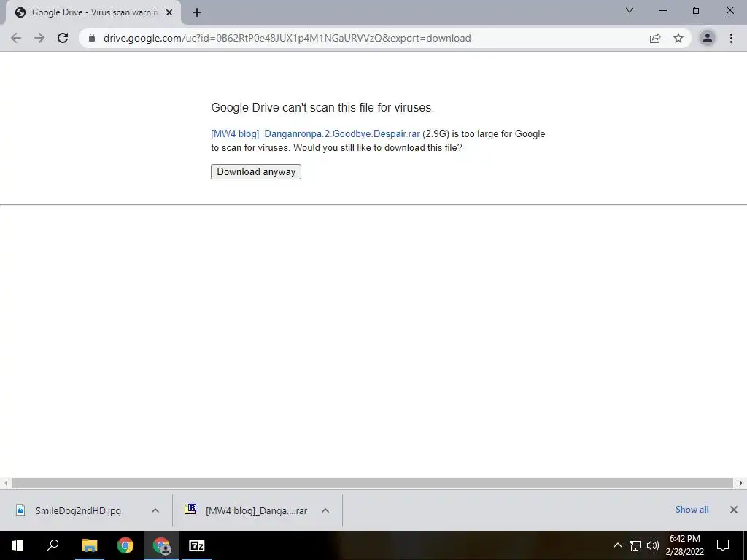The height and width of the screenshot is (560, 747).
Task: Click the "Google Drive can't scan this file for viruses." heading
Action: 322,108
